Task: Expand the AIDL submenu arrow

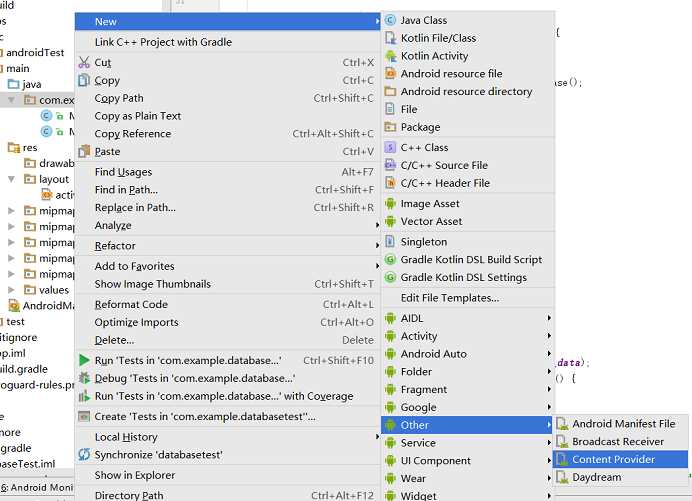Action: click(549, 318)
